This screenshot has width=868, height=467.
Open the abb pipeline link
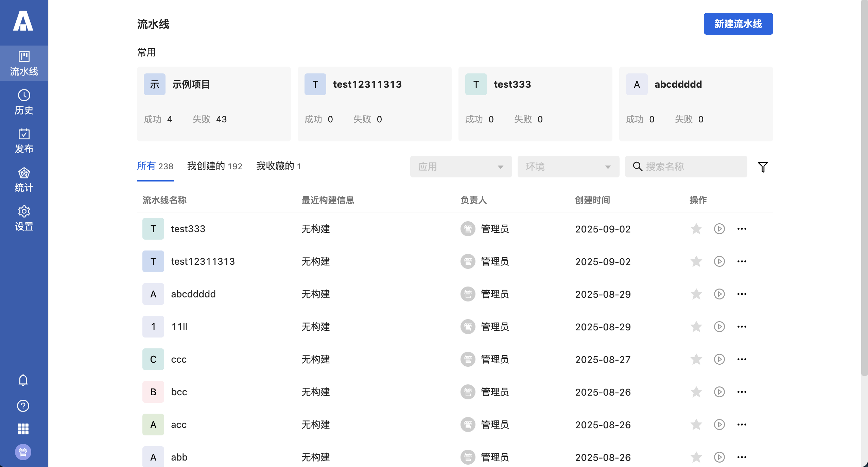coord(179,457)
